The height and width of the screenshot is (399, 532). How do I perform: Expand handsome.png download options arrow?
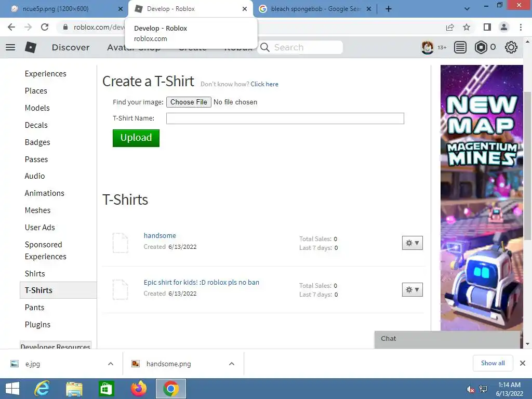coord(232,364)
